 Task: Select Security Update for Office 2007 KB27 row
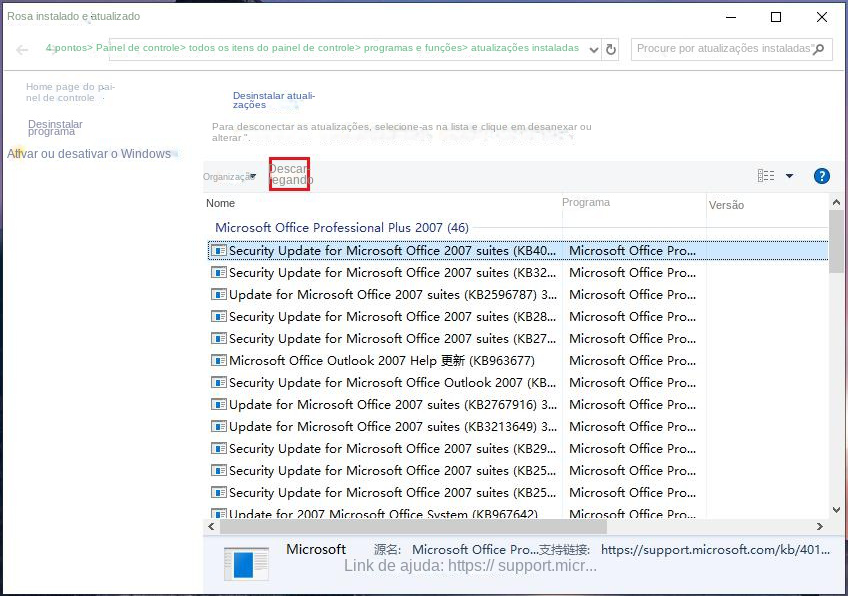pyautogui.click(x=518, y=339)
